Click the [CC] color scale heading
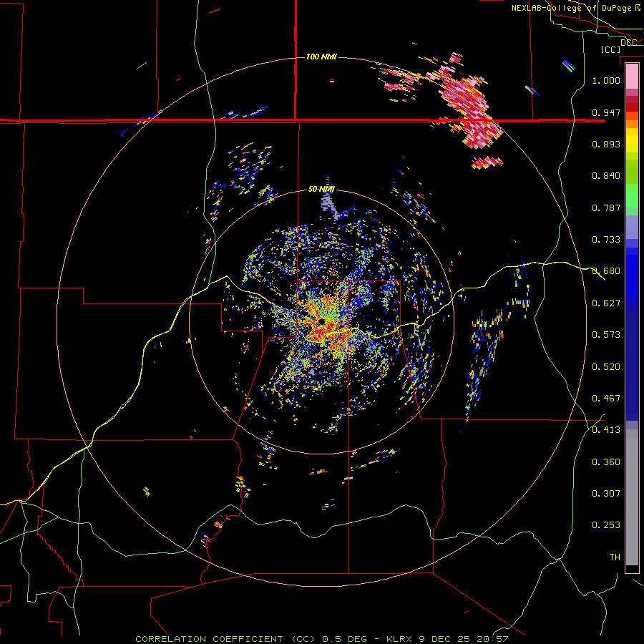Screen dimensions: 644x644 (x=611, y=49)
